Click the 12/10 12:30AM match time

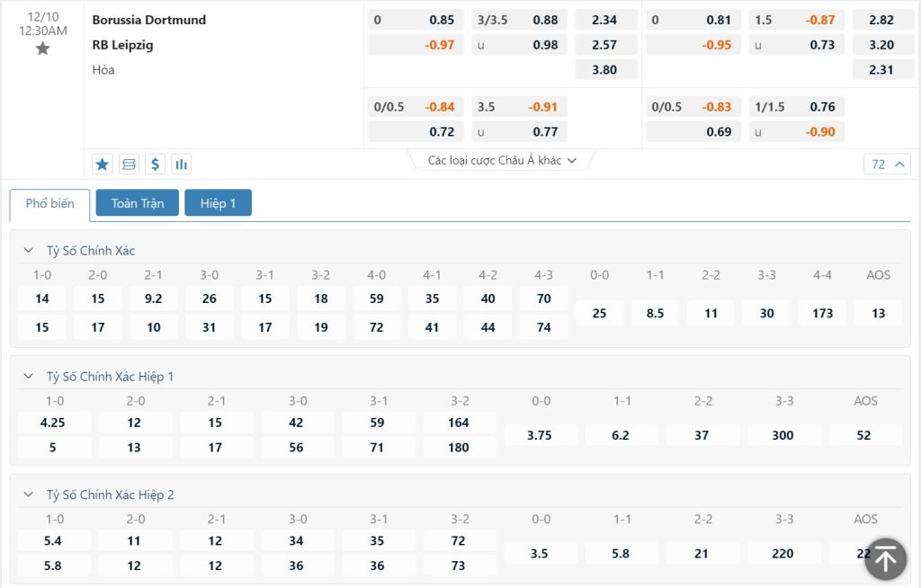43,24
